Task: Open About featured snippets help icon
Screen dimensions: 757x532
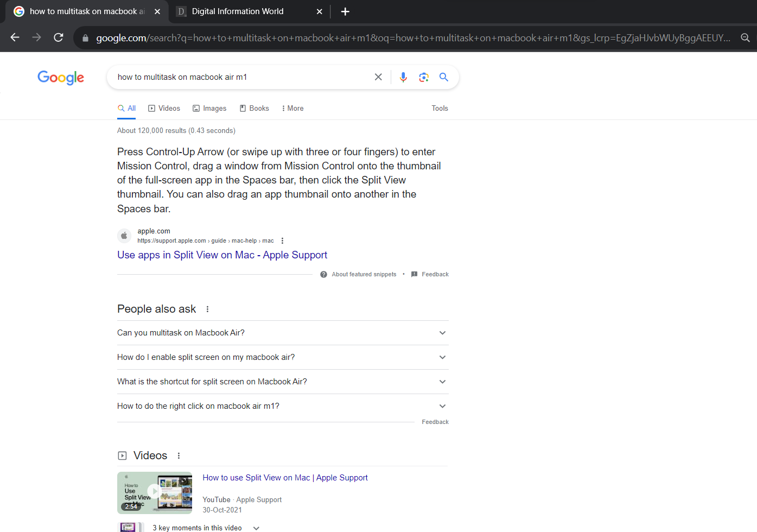Action: (323, 275)
